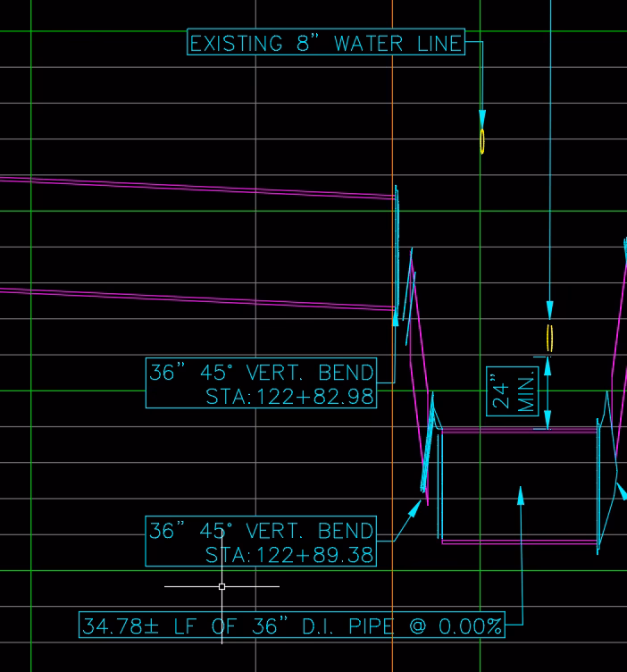Select the STA:122+82.98 vertical bend label

click(262, 383)
